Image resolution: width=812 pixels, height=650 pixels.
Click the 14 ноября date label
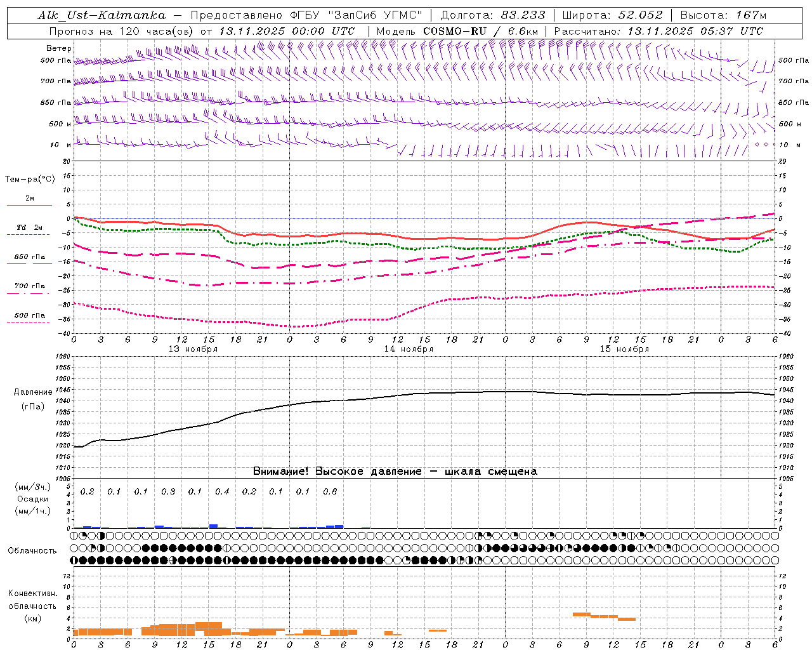point(409,348)
